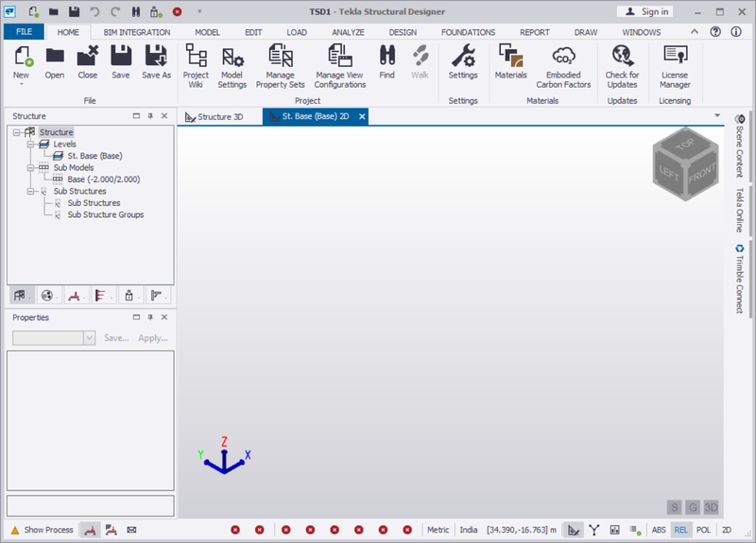756x543 pixels.
Task: Open Manage Property Sets
Action: 280,66
